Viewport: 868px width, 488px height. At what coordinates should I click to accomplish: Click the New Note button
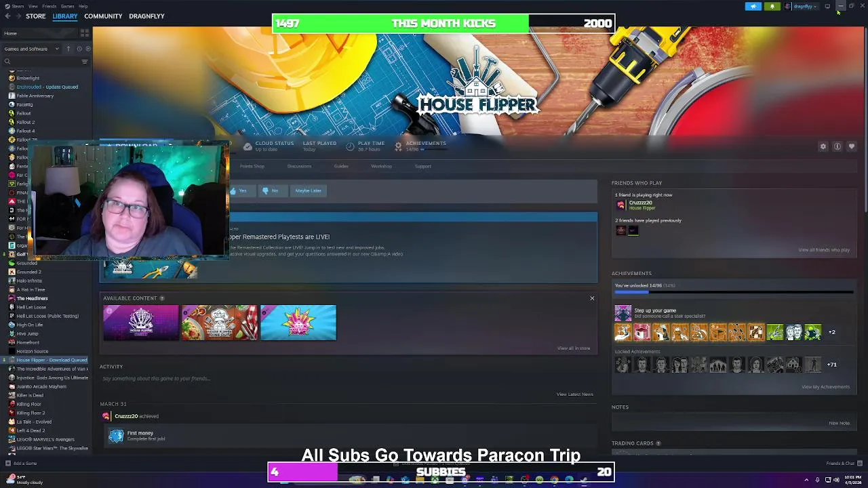pos(839,423)
